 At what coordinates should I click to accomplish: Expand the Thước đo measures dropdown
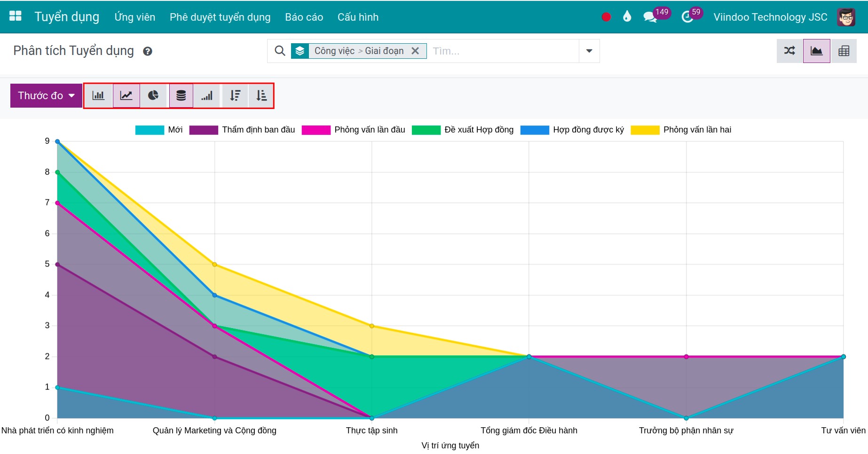pos(46,96)
